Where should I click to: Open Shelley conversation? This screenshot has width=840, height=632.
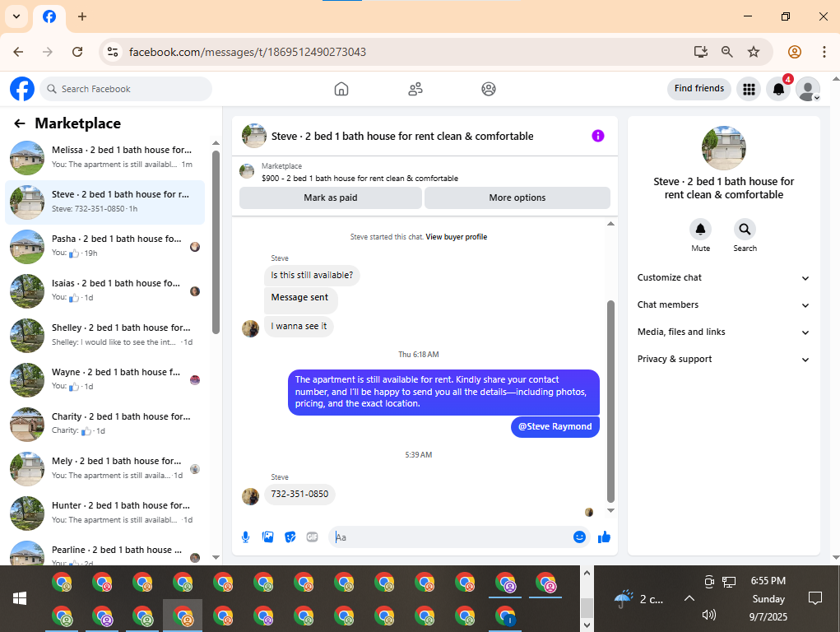click(105, 336)
